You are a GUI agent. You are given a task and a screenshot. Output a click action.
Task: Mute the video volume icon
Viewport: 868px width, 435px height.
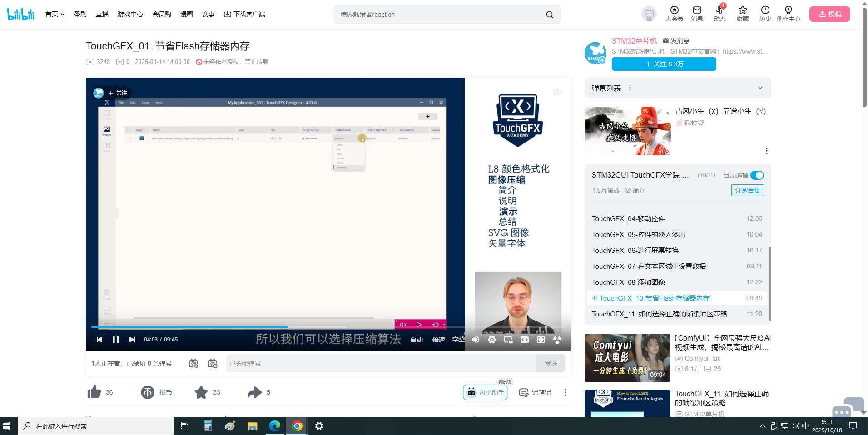point(476,340)
